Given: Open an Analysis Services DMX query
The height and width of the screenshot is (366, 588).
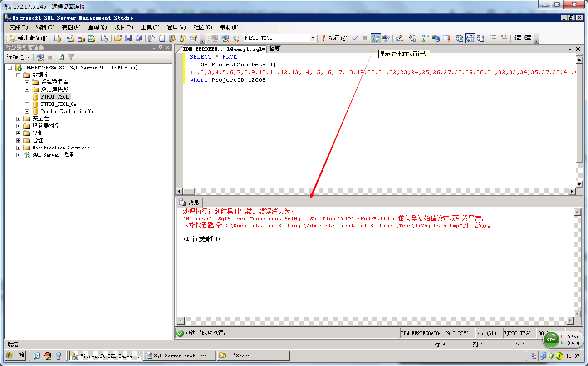Looking at the screenshot, I should (x=81, y=38).
